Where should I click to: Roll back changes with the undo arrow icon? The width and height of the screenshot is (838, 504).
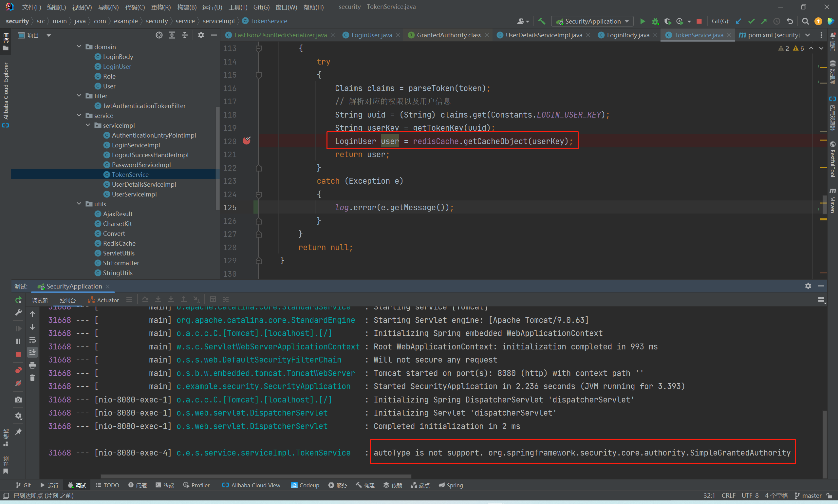point(790,21)
